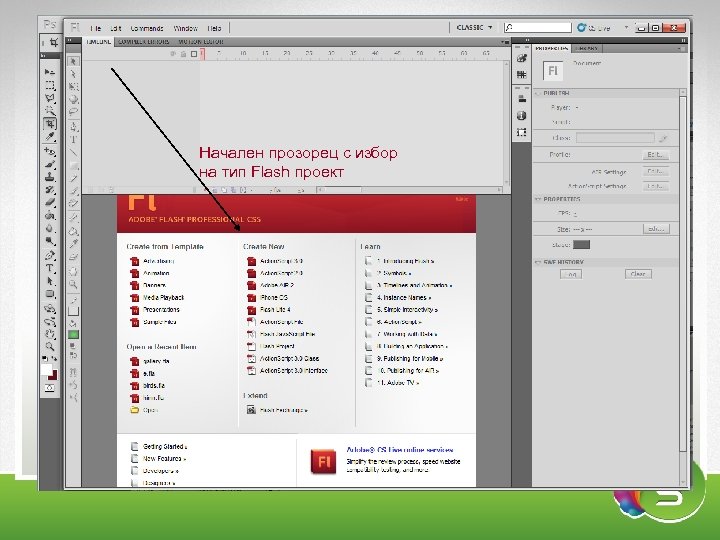This screenshot has height=540, width=720.
Task: Open the Properties panel options menu
Action: point(680,48)
